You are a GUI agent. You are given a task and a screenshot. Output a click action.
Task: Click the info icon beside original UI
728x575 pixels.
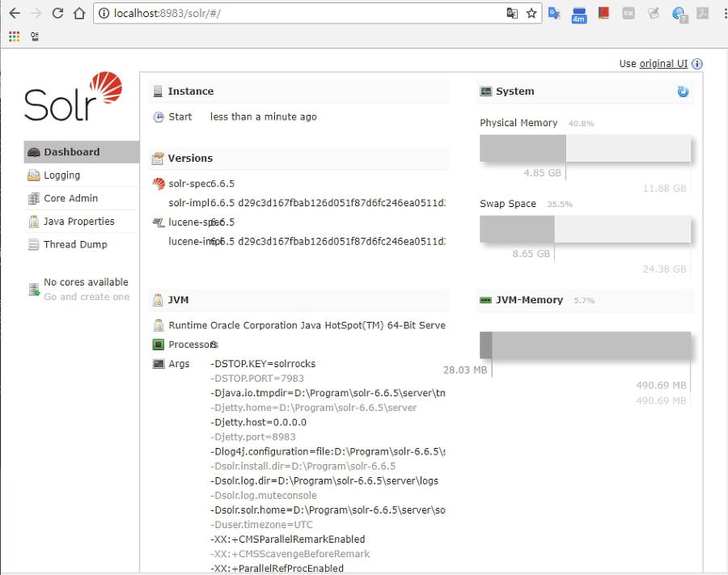pyautogui.click(x=696, y=64)
